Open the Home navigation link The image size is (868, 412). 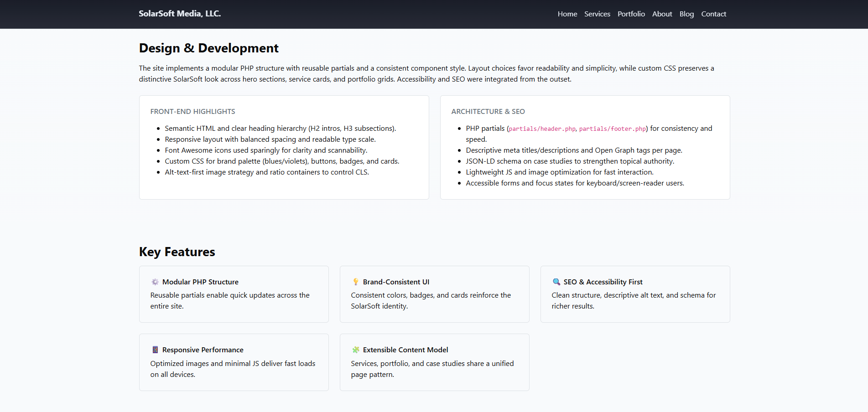pos(567,14)
